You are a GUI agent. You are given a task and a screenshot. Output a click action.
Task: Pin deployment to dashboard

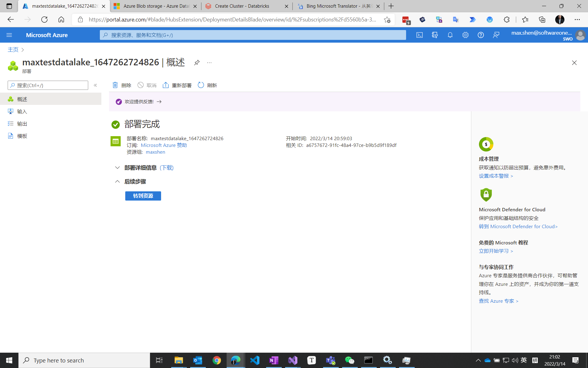(197, 63)
